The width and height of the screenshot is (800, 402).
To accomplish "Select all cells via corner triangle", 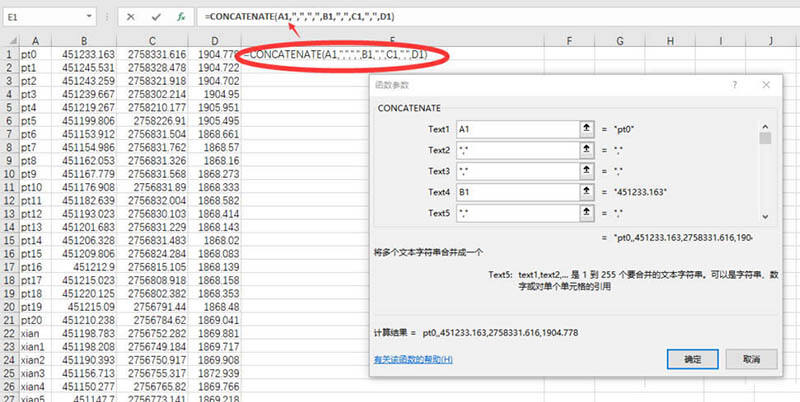I will point(11,41).
